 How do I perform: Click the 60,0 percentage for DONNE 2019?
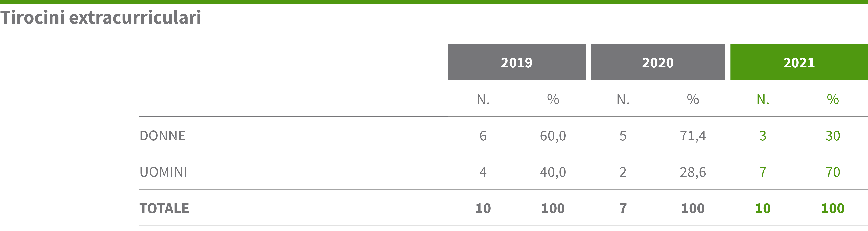click(553, 136)
